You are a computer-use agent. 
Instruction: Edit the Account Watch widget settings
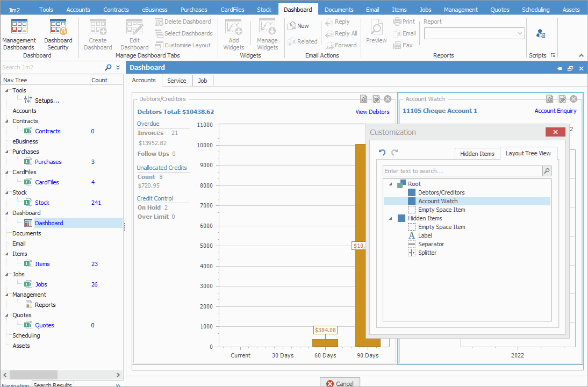[x=562, y=99]
